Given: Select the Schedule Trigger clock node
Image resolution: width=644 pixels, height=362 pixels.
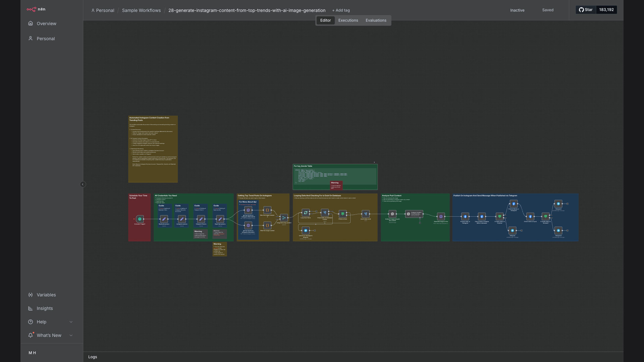Looking at the screenshot, I should pyautogui.click(x=140, y=219).
